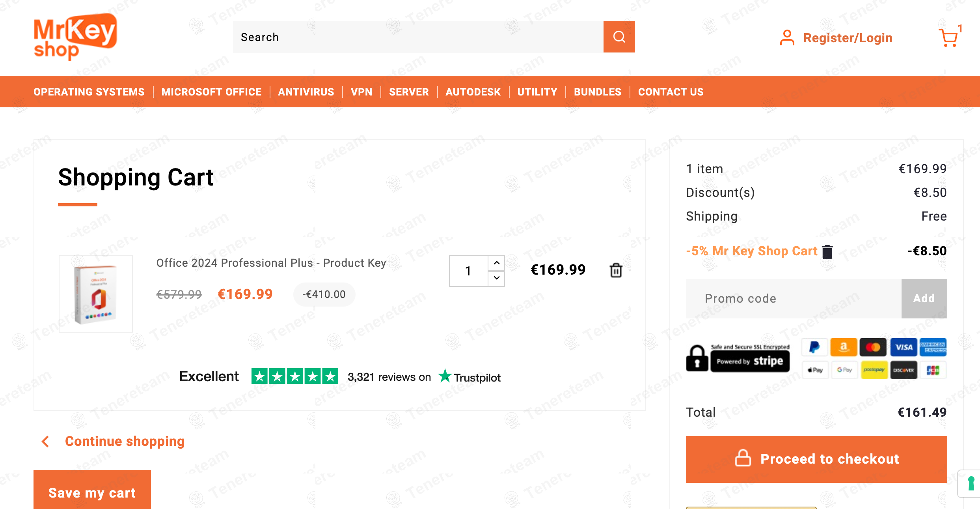
Task: Select the Antivirus menu item
Action: click(x=306, y=92)
